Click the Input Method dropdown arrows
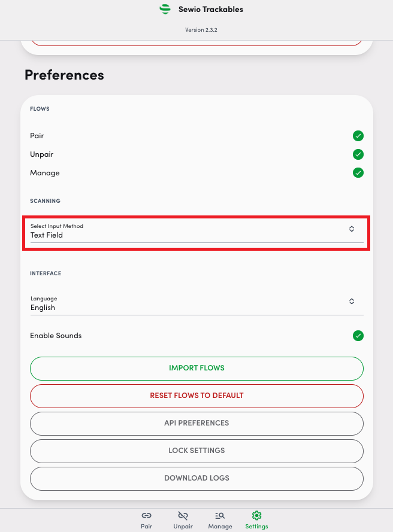 pyautogui.click(x=352, y=229)
